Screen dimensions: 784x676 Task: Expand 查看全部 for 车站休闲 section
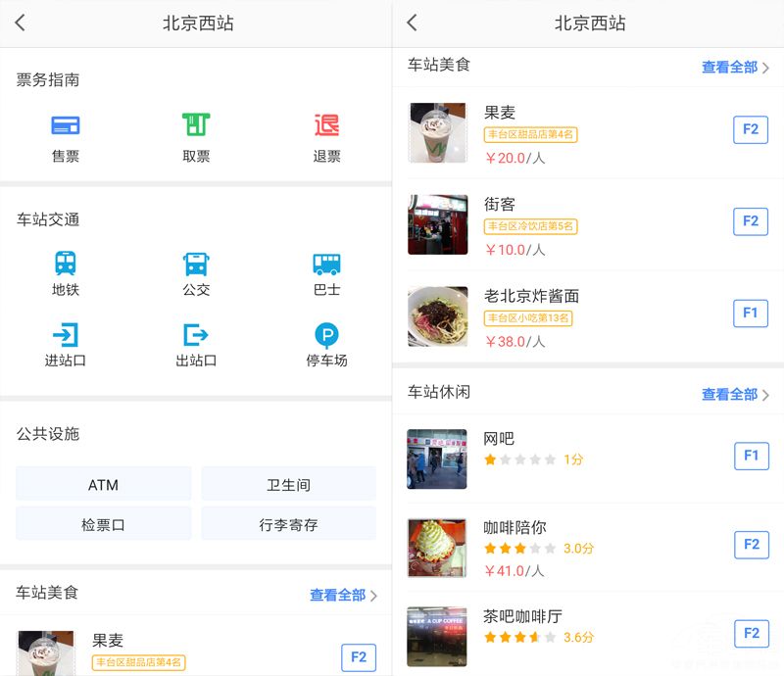tap(735, 395)
